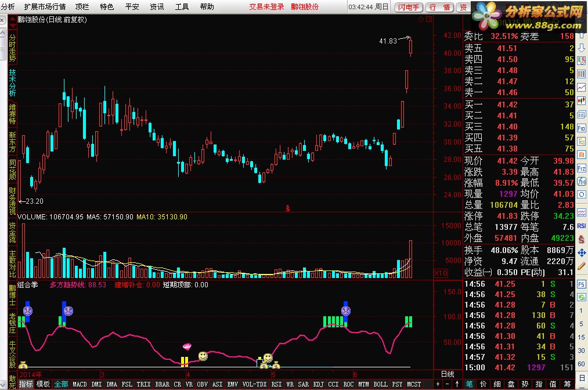588x390 pixels.
Task: Select 30-minute period button
Action: 581,351
